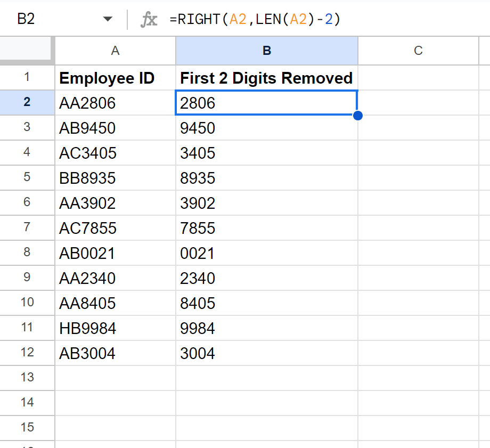Select cell containing AA2806
This screenshot has width=490, height=448.
click(116, 102)
